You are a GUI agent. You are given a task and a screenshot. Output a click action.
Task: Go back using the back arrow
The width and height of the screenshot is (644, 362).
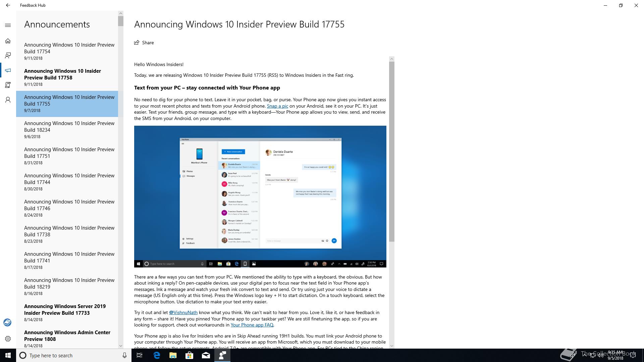tap(8, 5)
